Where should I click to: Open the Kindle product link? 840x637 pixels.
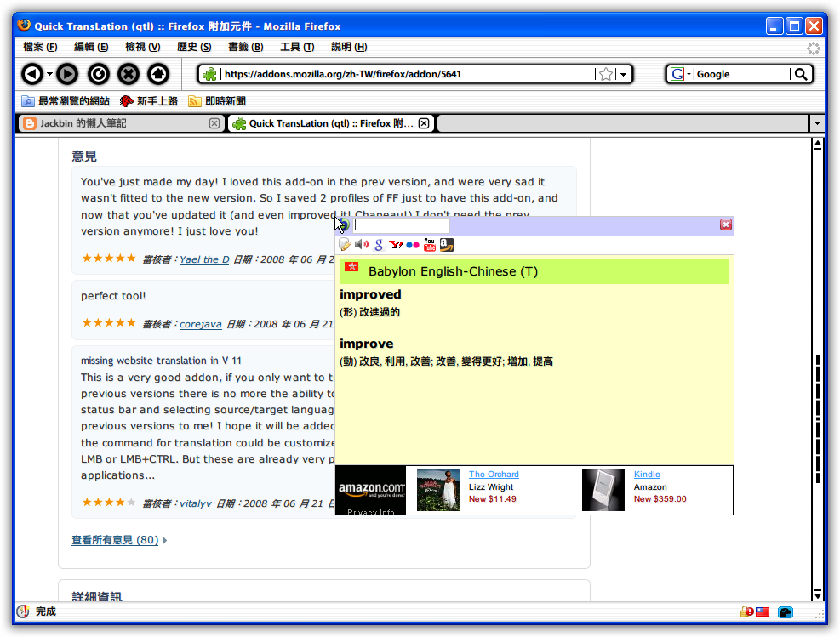pos(647,475)
